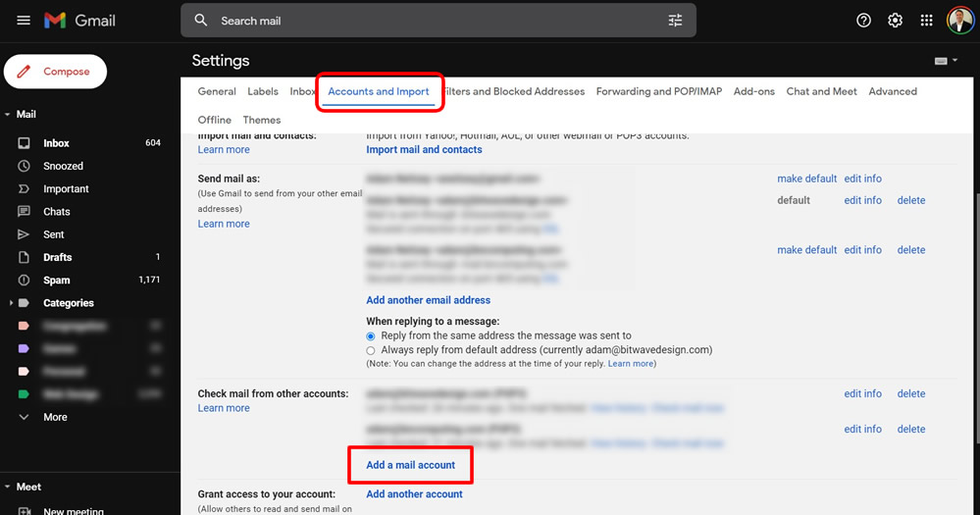Switch to Accounts and Import tab
The width and height of the screenshot is (980, 515).
coord(378,91)
